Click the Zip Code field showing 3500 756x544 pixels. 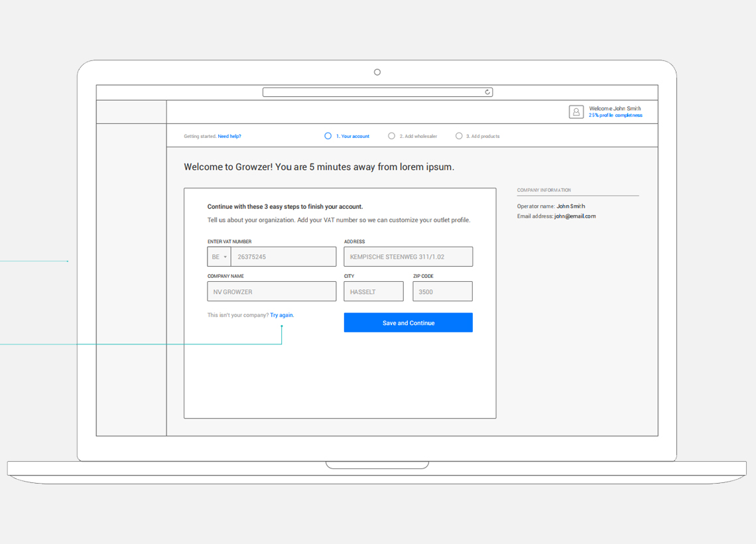point(442,291)
